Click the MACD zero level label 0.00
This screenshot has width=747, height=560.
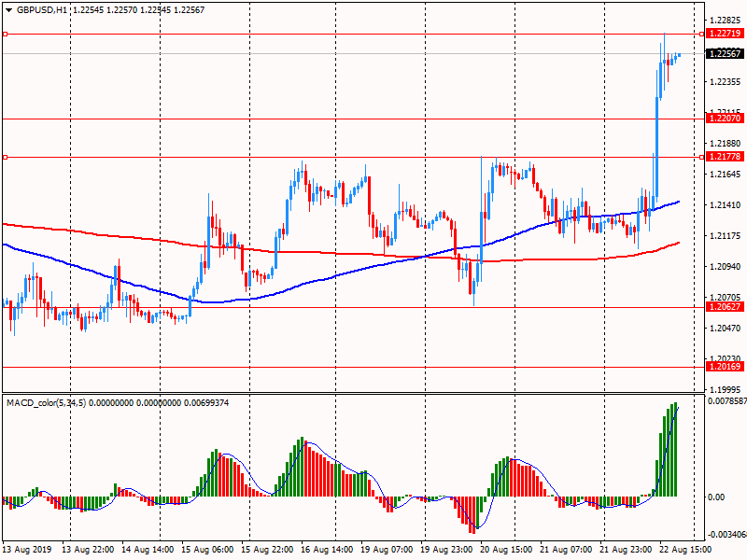point(716,497)
